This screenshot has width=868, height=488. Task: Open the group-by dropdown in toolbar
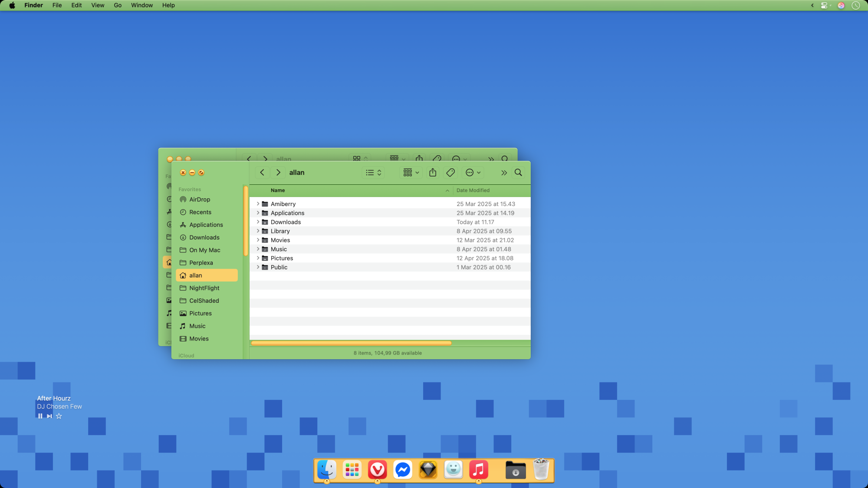(411, 173)
